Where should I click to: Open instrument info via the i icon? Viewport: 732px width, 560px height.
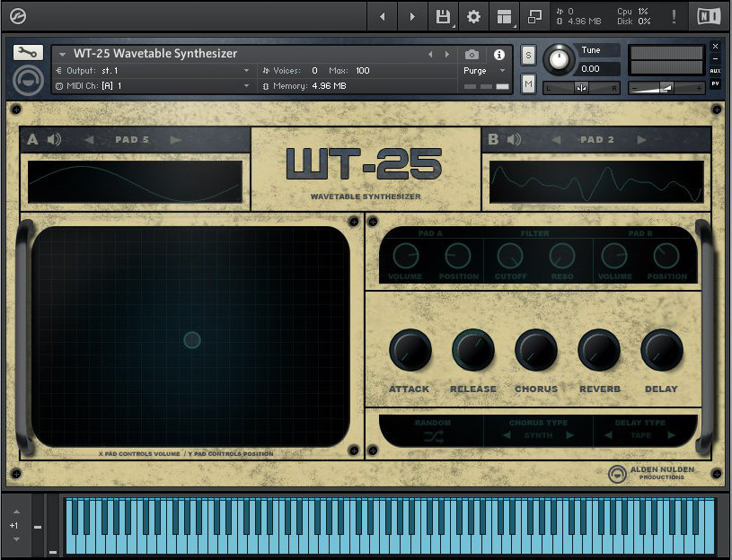click(498, 53)
